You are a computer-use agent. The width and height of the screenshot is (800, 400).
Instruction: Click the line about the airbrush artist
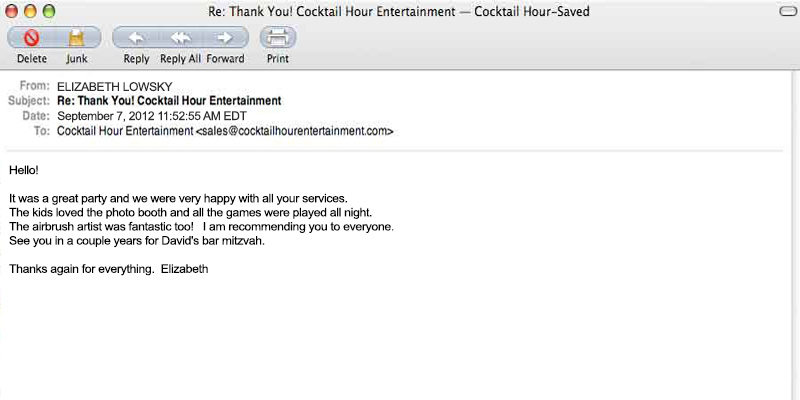pyautogui.click(x=202, y=226)
